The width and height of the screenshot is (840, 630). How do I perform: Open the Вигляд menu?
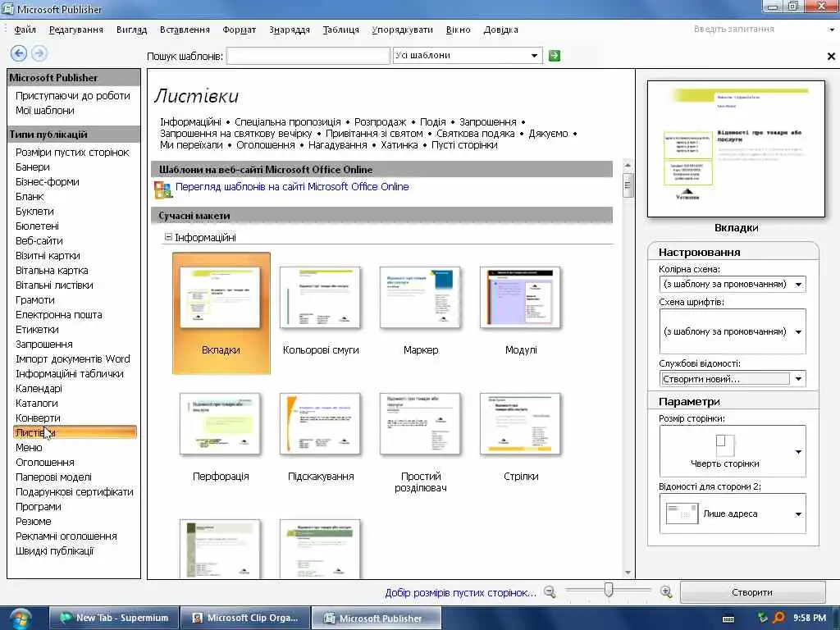pyautogui.click(x=131, y=30)
